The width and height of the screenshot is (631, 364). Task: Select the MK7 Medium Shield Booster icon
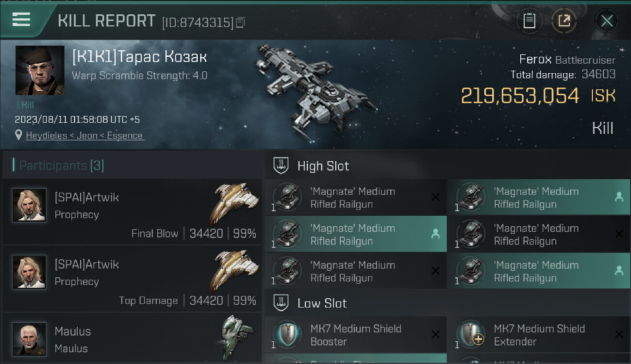287,335
